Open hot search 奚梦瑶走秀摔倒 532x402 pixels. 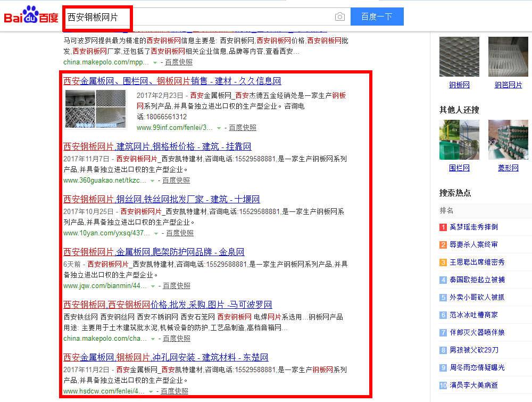(473, 227)
